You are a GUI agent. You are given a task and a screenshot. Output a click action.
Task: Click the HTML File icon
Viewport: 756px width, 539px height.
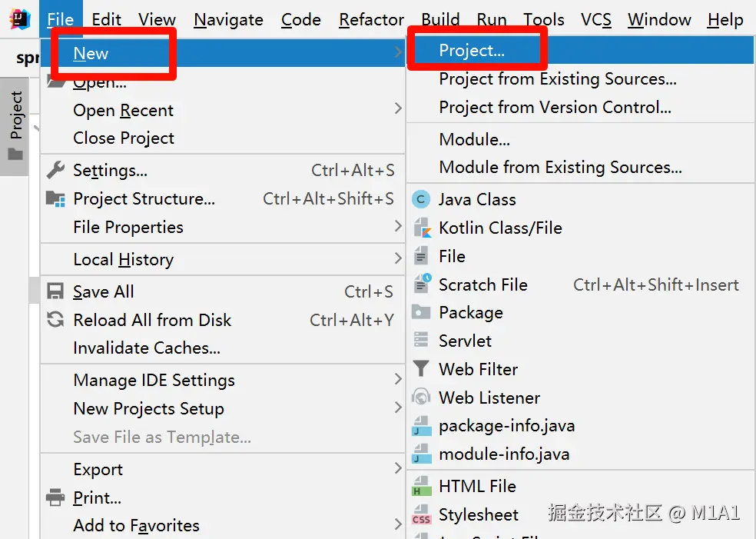coord(421,487)
